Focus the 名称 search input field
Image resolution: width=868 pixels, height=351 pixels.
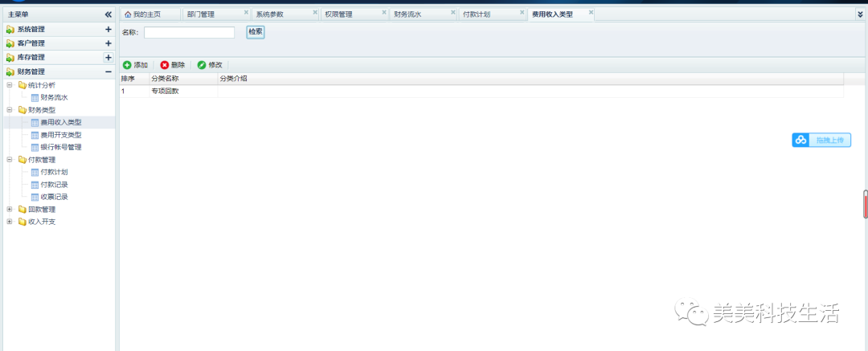click(190, 33)
